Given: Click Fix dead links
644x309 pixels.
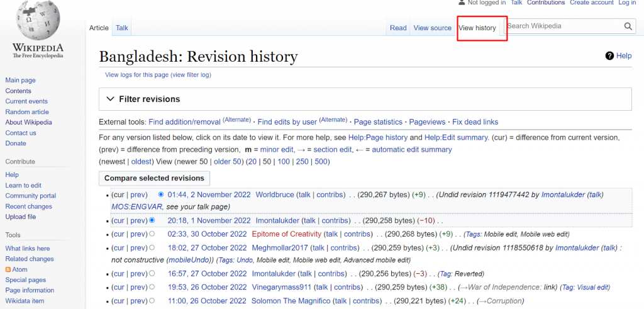Looking at the screenshot, I should (475, 122).
